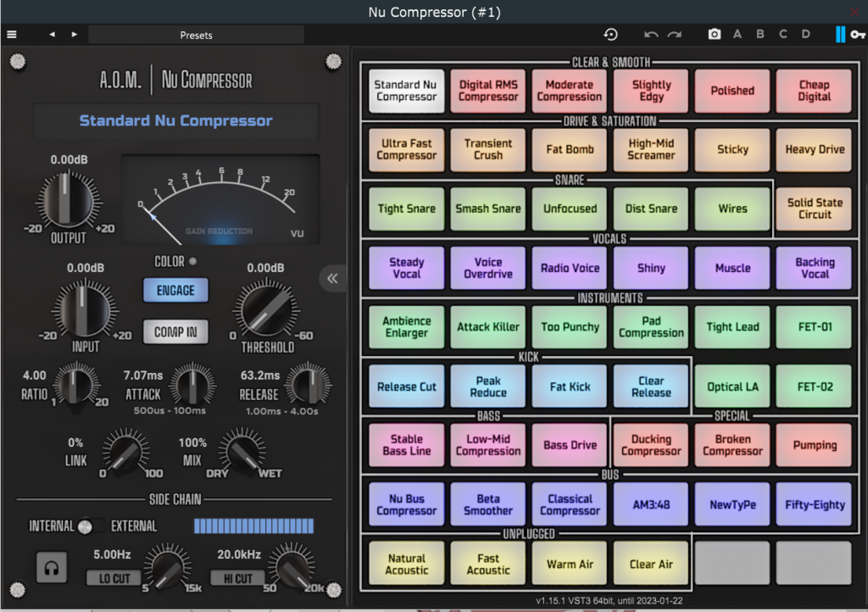868x612 pixels.
Task: Click the RATIO knob
Action: pyautogui.click(x=75, y=385)
